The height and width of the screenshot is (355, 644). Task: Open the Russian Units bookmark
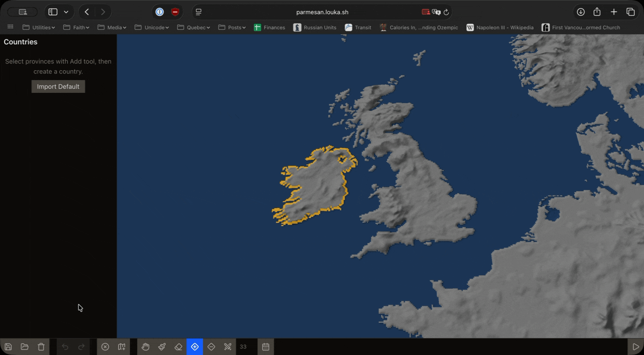point(315,27)
